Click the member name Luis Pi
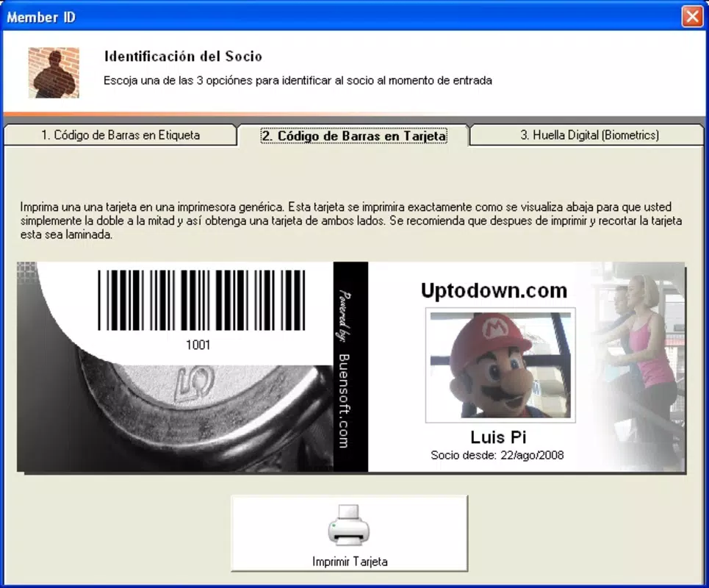This screenshot has width=709, height=588. pos(498,437)
